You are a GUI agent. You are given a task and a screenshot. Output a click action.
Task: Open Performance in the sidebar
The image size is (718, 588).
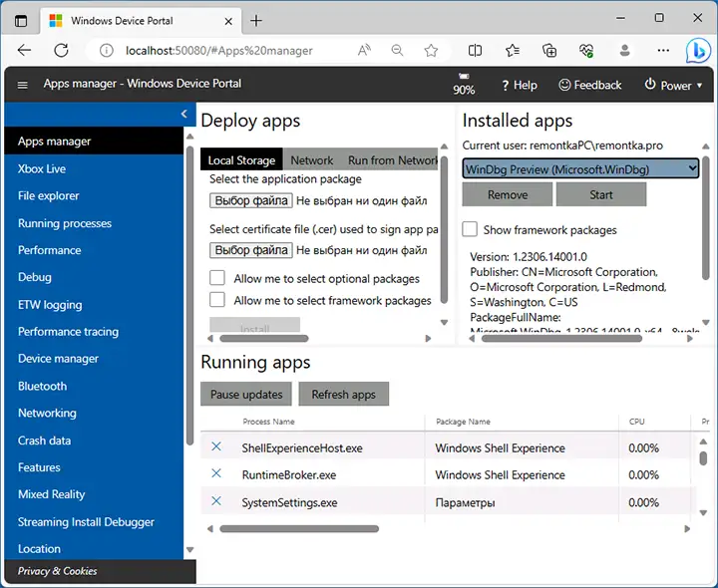click(94, 250)
